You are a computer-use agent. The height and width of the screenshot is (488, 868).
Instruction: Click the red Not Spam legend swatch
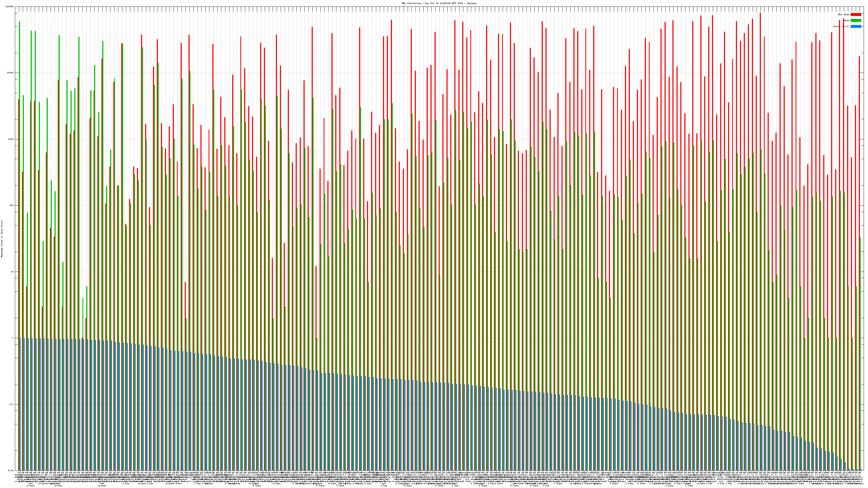tap(856, 14)
